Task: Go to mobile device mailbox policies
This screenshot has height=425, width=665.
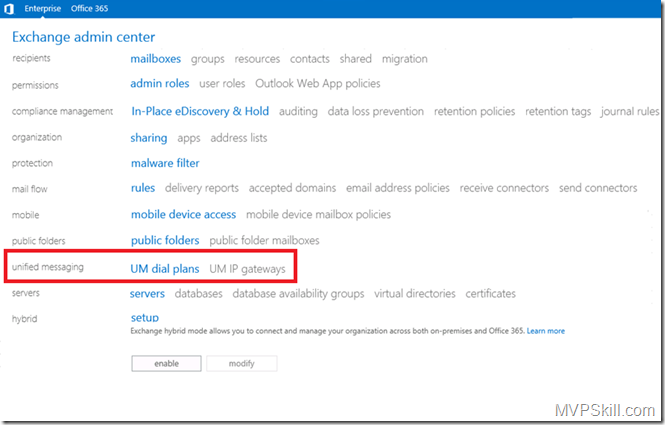Action: (x=319, y=214)
